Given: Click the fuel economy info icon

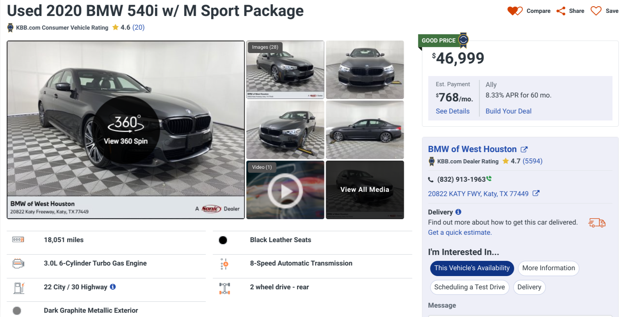Looking at the screenshot, I should (x=113, y=287).
